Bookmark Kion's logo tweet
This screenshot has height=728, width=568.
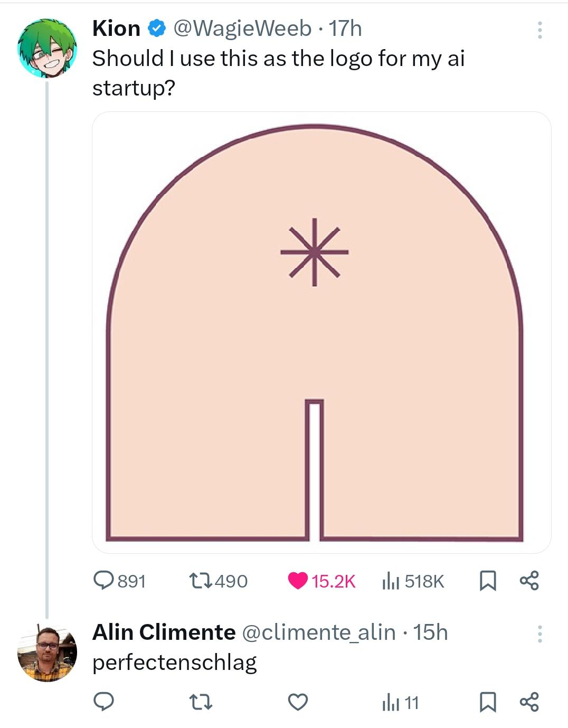[487, 581]
